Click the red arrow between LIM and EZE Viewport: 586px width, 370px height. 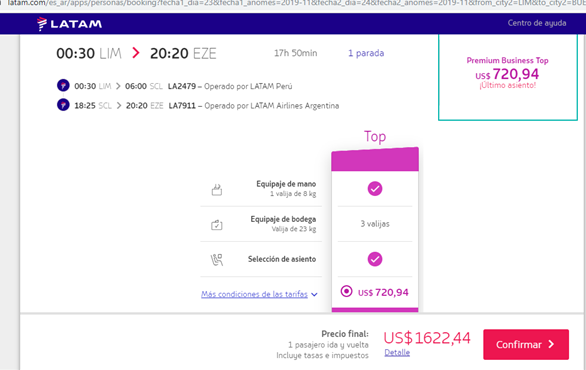[136, 53]
